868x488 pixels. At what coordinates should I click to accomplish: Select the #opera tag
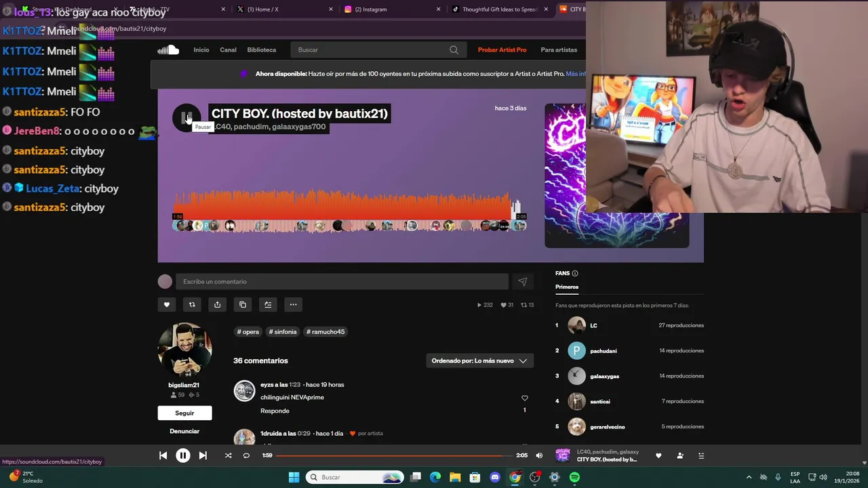point(248,331)
